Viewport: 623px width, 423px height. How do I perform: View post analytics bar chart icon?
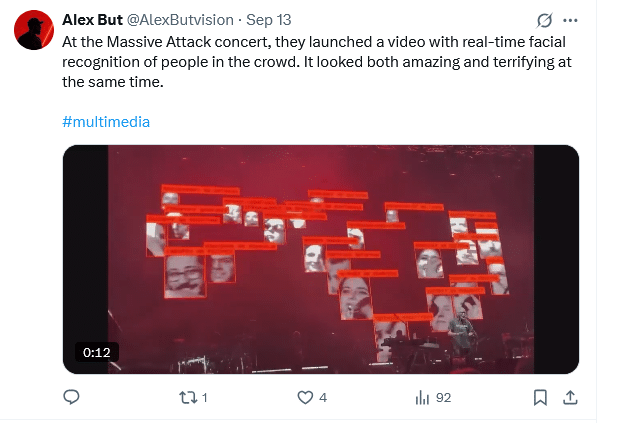pyautogui.click(x=422, y=397)
